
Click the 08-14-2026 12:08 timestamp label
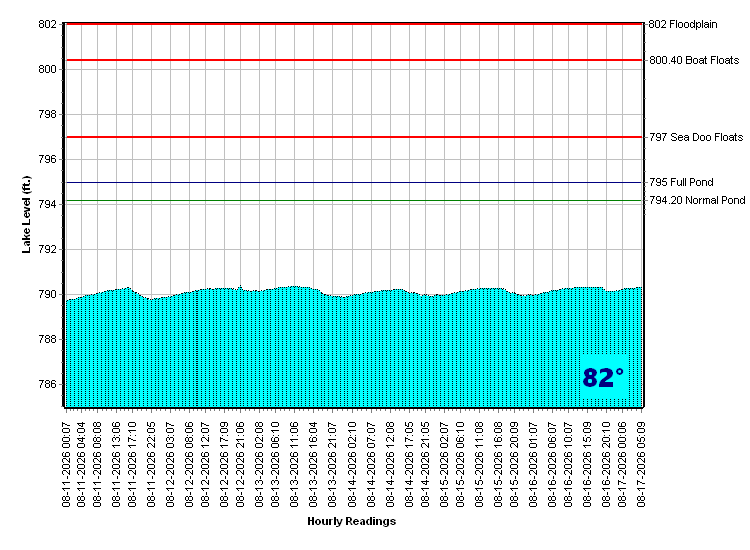[x=390, y=464]
